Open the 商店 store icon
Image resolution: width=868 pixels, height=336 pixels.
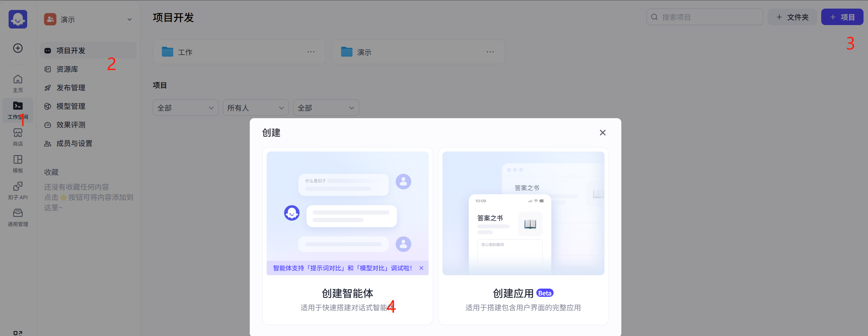coord(18,137)
